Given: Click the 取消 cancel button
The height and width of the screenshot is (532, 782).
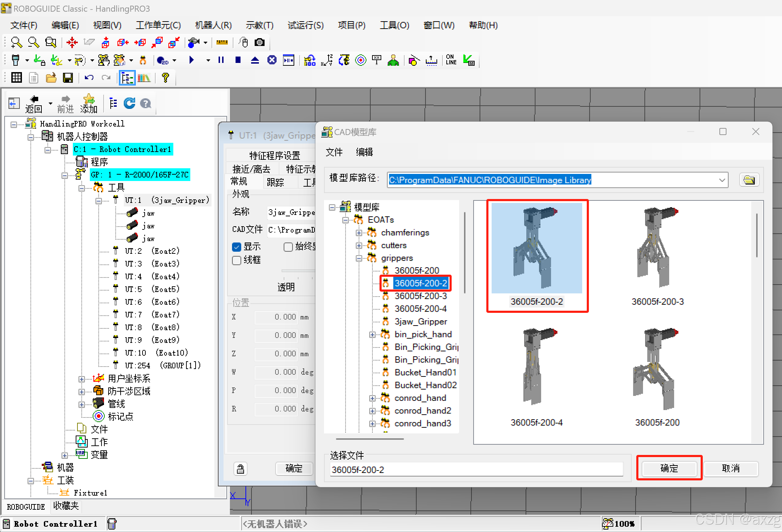Looking at the screenshot, I should [731, 468].
